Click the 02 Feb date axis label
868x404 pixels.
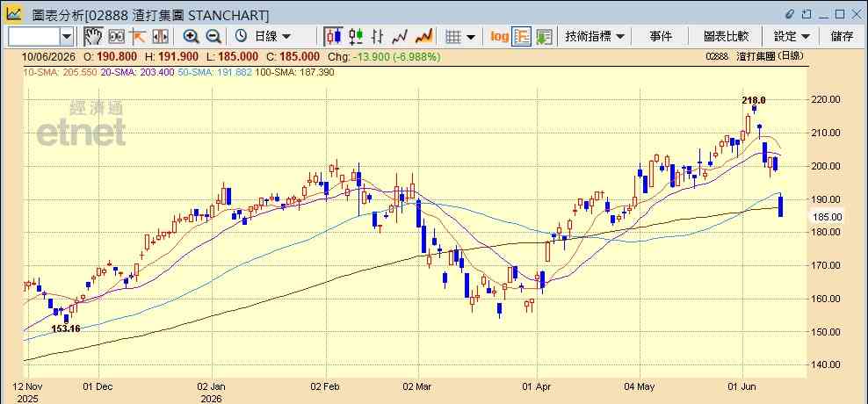pyautogui.click(x=325, y=386)
